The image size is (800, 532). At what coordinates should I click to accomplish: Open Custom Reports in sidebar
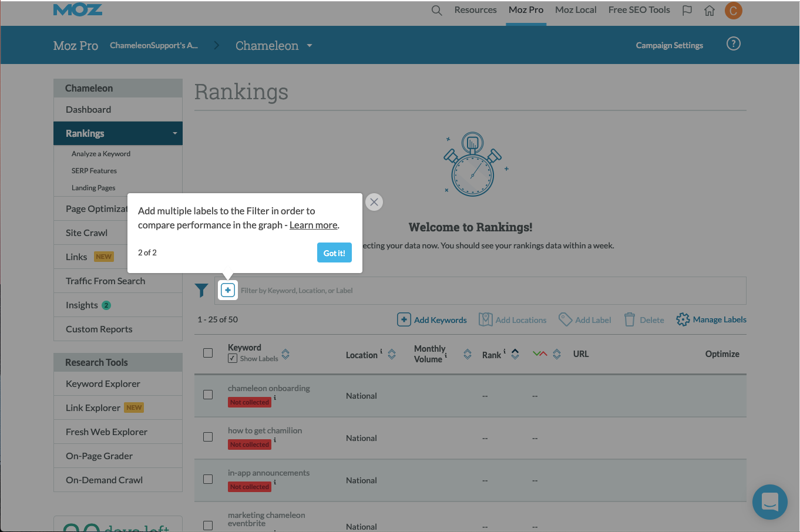click(x=118, y=329)
